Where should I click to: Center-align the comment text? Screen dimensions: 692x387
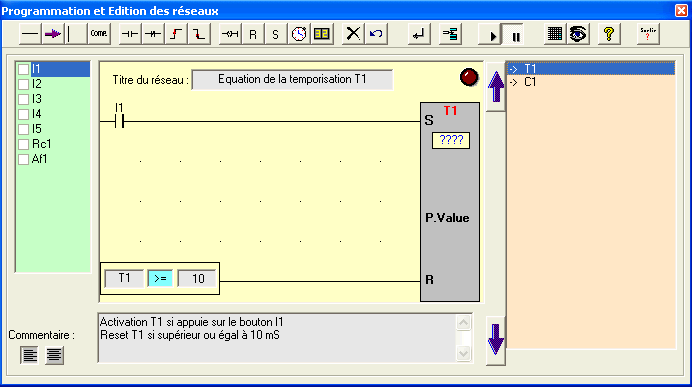[x=54, y=355]
